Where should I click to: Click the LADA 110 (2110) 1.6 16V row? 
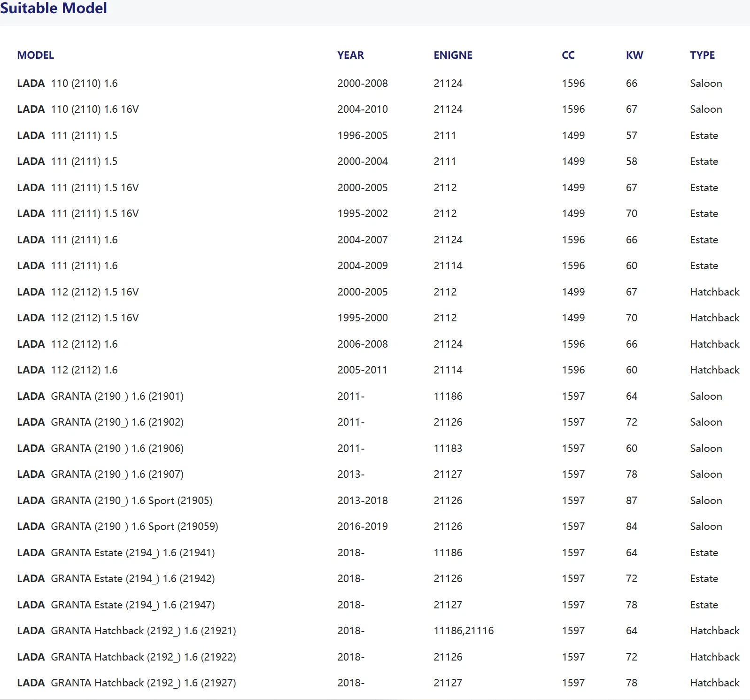point(78,109)
